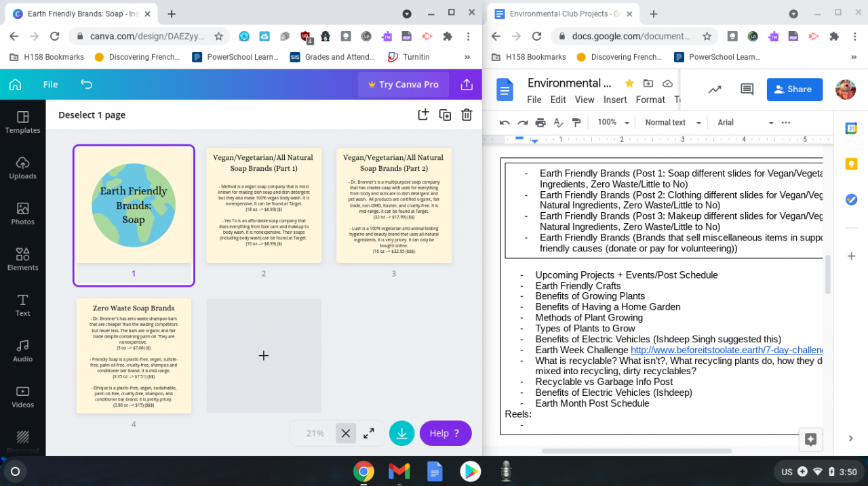Enter fullscreen mode in Canva
This screenshot has height=486, width=868.
pyautogui.click(x=369, y=433)
